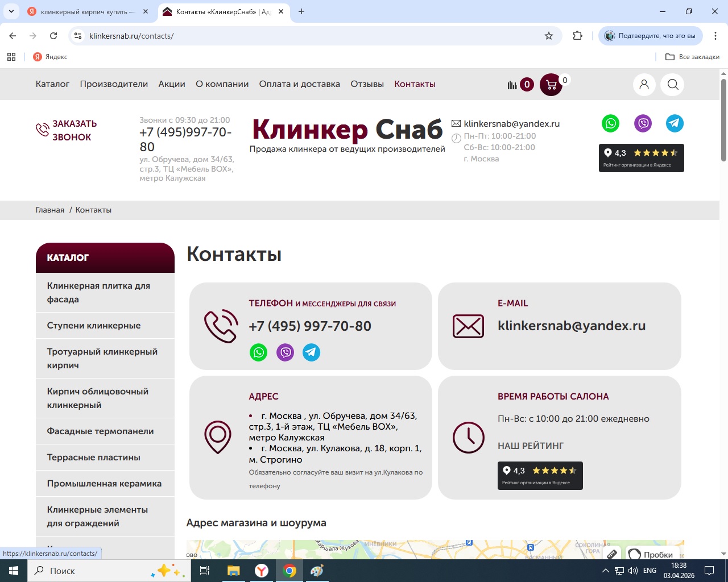Open a new browser tab
Image resolution: width=728 pixels, height=582 pixels.
(x=301, y=11)
